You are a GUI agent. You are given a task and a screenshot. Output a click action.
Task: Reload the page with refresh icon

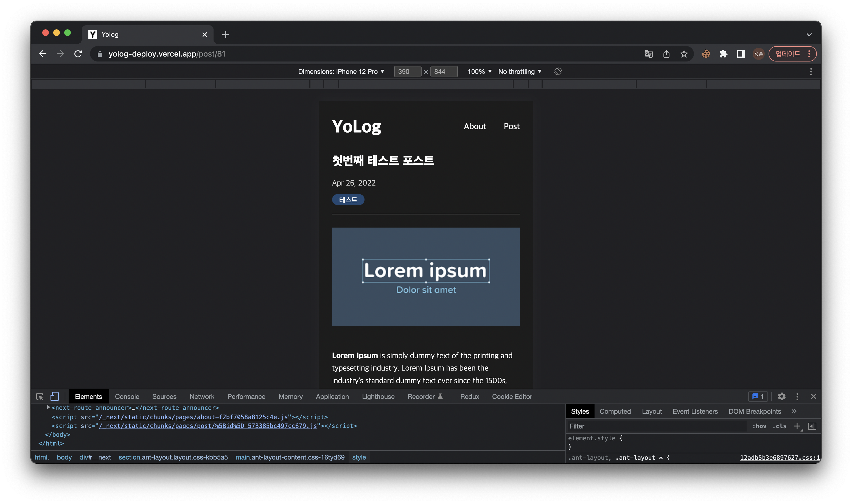(78, 54)
